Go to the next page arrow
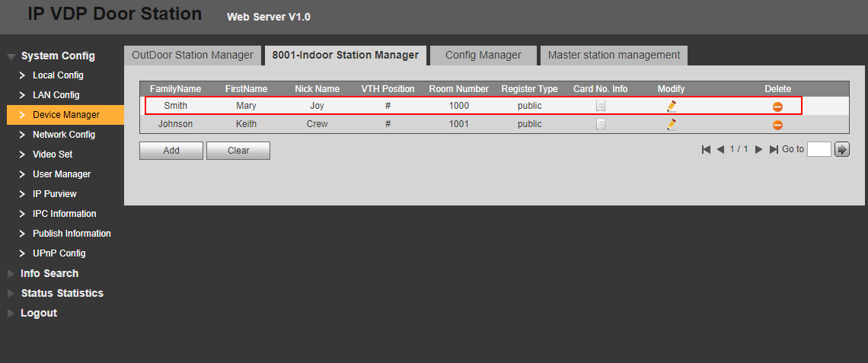Image resolution: width=868 pixels, height=363 pixels. tap(758, 150)
